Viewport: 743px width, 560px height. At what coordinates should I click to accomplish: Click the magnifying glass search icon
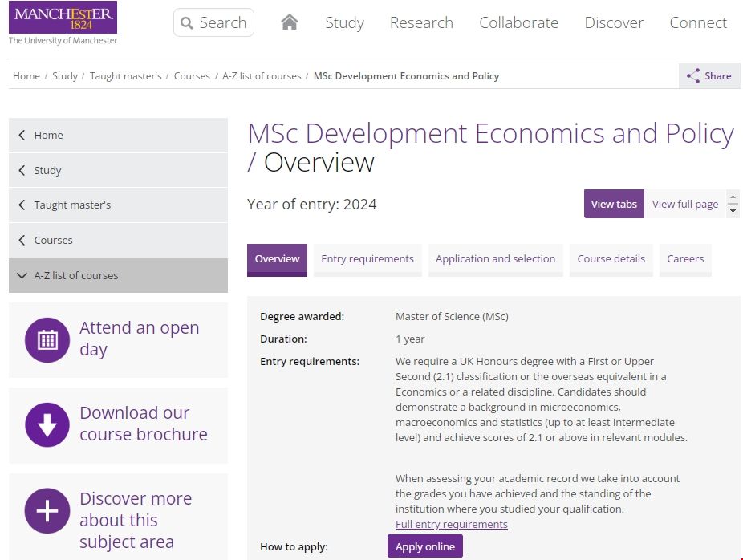pos(187,23)
